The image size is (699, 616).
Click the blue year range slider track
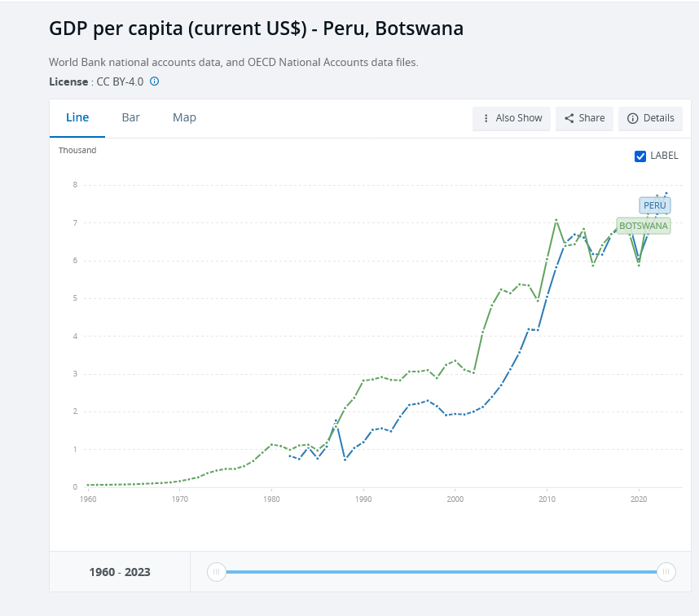(x=440, y=572)
